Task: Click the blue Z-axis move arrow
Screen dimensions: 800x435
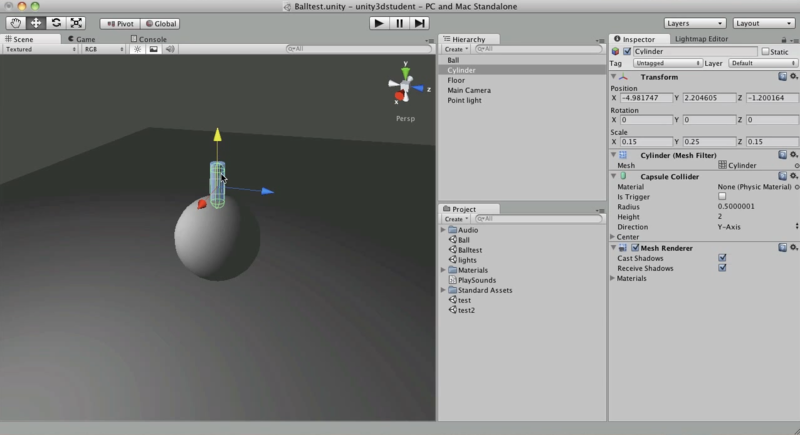Action: point(267,191)
